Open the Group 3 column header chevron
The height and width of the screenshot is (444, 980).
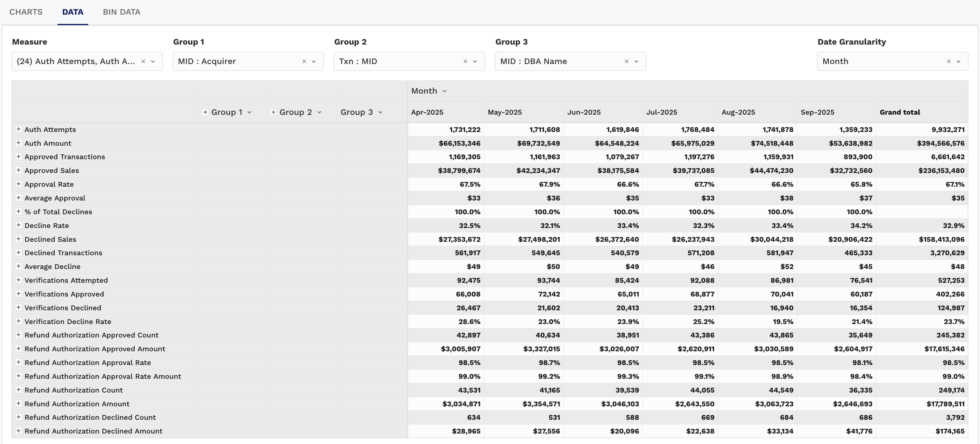[x=380, y=112]
